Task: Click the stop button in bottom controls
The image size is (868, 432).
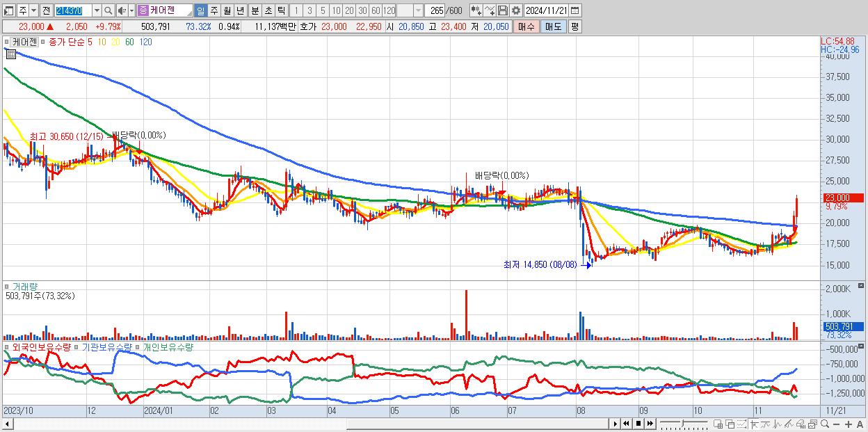Action: pyautogui.click(x=638, y=424)
